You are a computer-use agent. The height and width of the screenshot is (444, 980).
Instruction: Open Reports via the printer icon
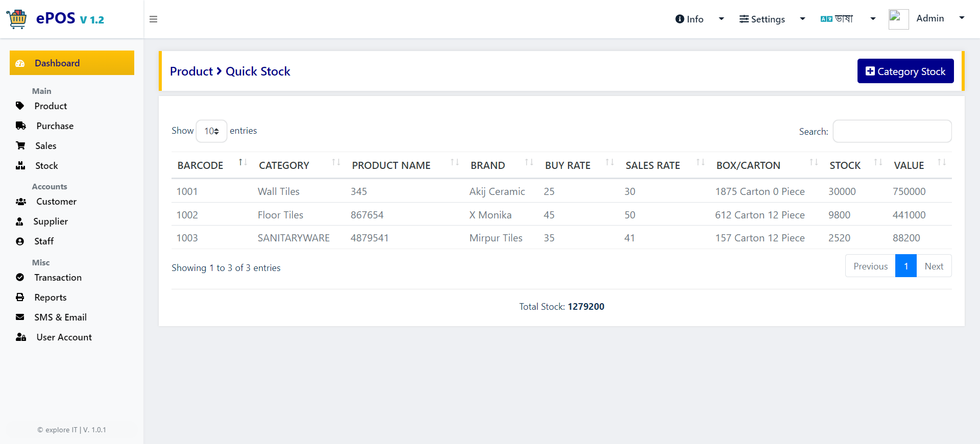point(20,297)
